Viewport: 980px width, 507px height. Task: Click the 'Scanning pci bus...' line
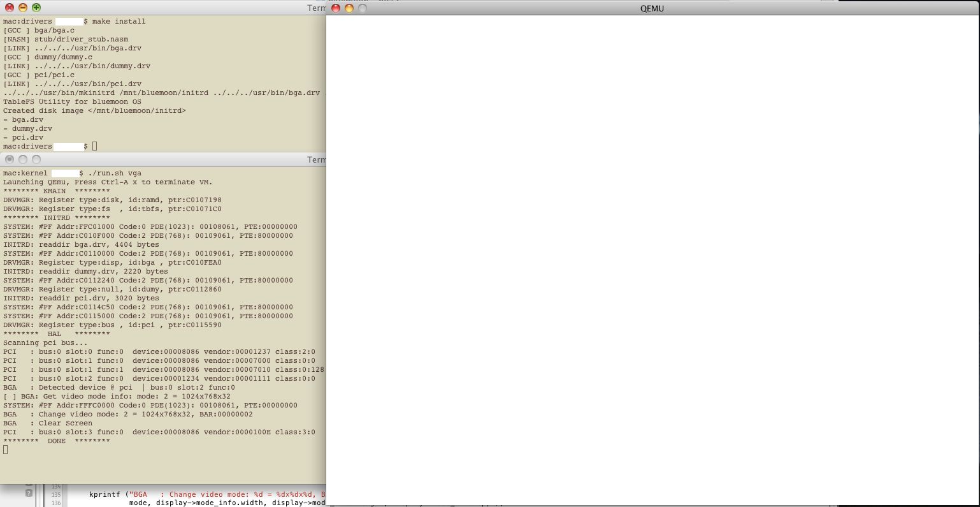point(46,342)
